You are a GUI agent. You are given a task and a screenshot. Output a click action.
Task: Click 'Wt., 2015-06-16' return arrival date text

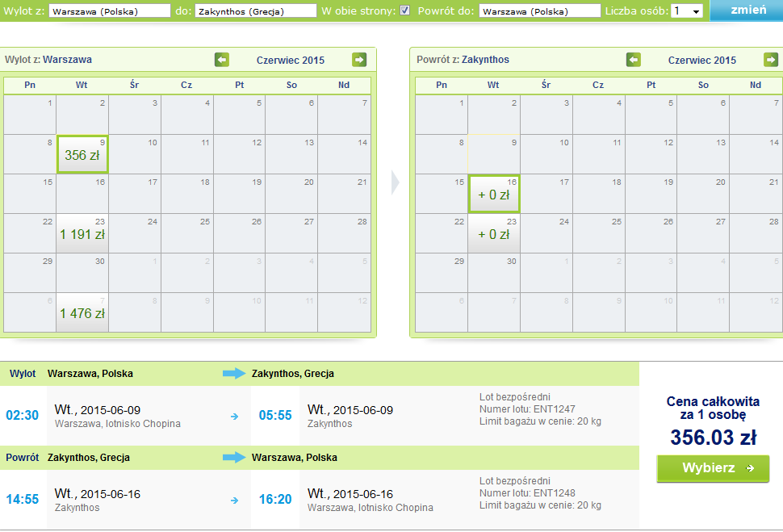pos(350,493)
